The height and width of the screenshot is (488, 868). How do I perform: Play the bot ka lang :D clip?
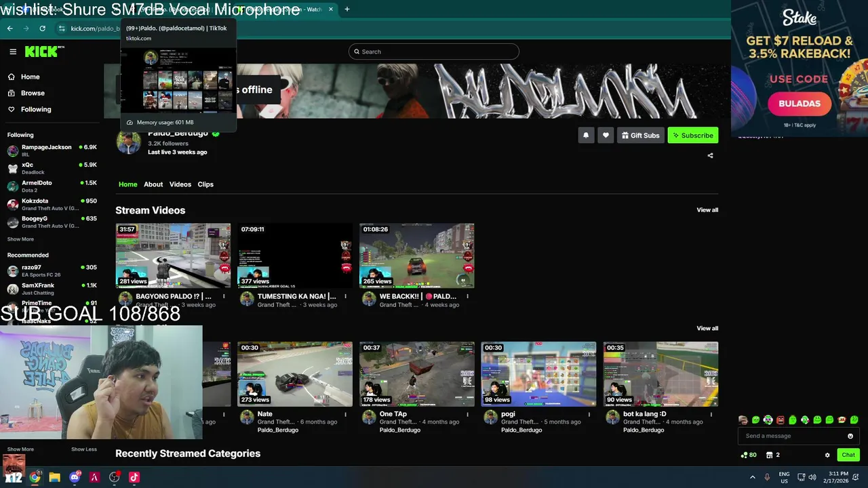661,374
